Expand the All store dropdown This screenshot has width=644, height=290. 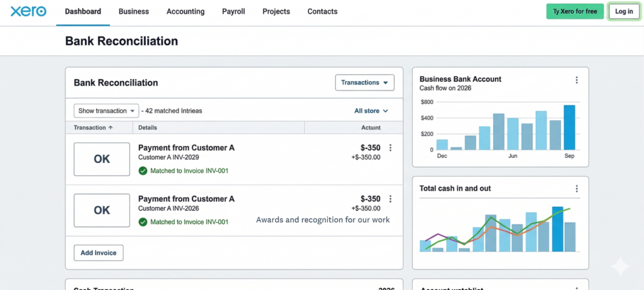point(371,111)
